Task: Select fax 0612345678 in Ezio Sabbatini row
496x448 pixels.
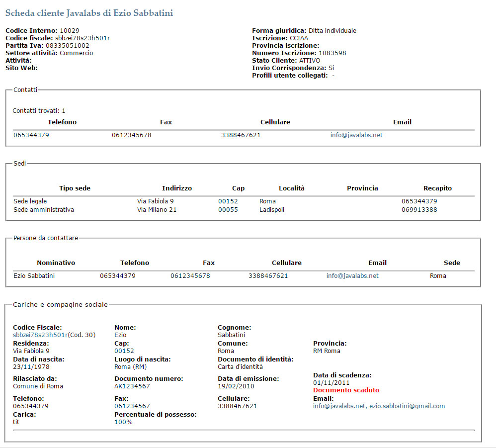Action: [190, 276]
